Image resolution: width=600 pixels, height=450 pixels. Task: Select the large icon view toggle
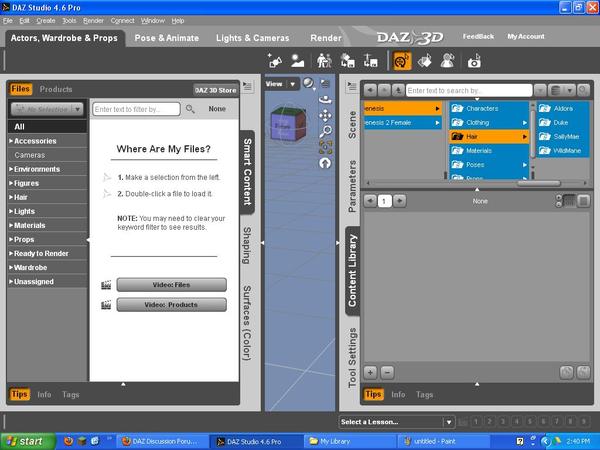pos(583,201)
